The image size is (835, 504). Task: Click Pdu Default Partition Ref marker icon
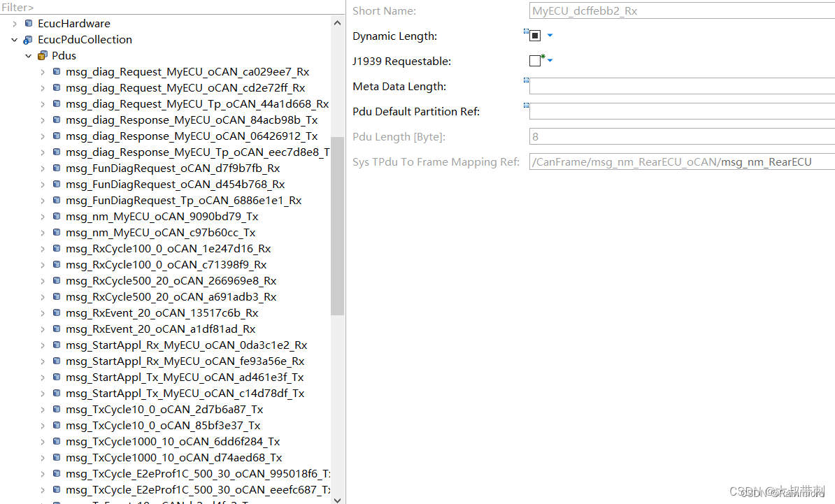tap(526, 106)
